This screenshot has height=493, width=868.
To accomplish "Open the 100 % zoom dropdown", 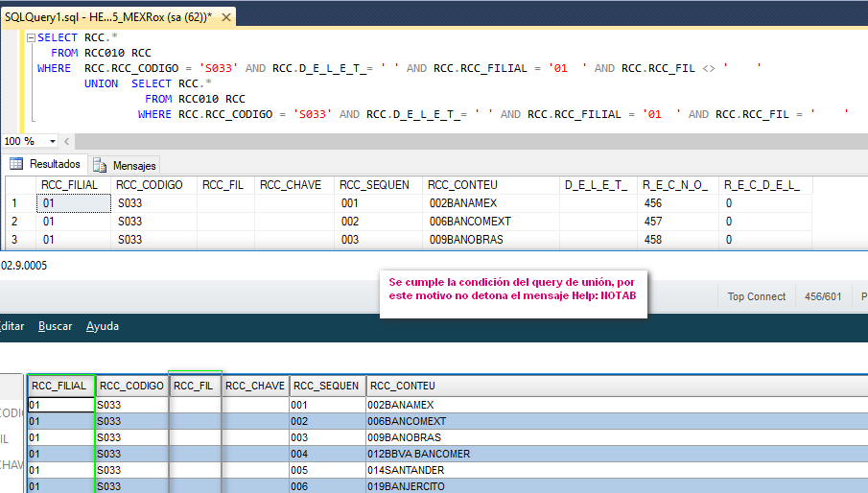I will [53, 141].
